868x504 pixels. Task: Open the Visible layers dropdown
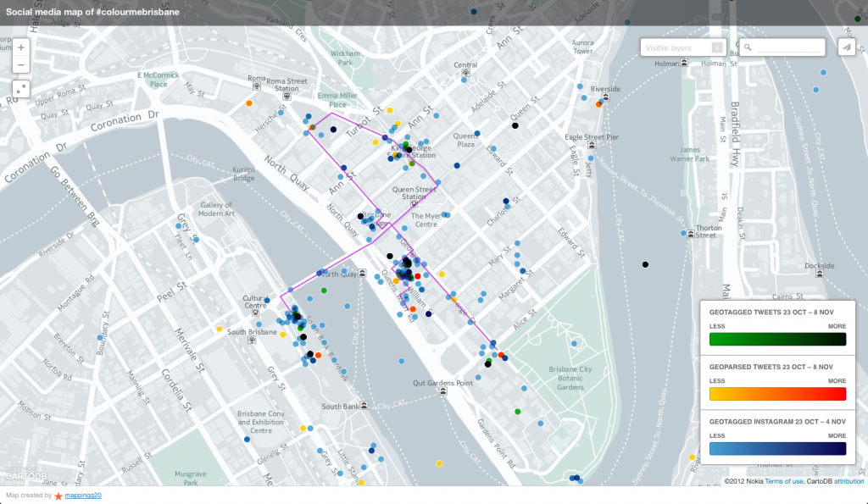pyautogui.click(x=683, y=47)
